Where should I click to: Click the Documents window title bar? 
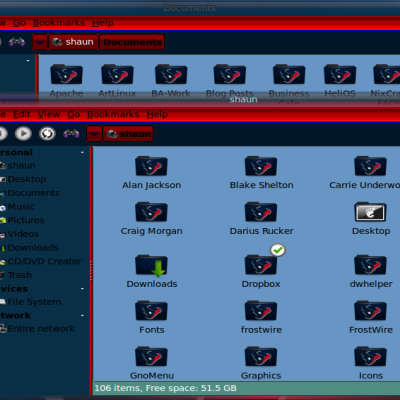(200, 8)
